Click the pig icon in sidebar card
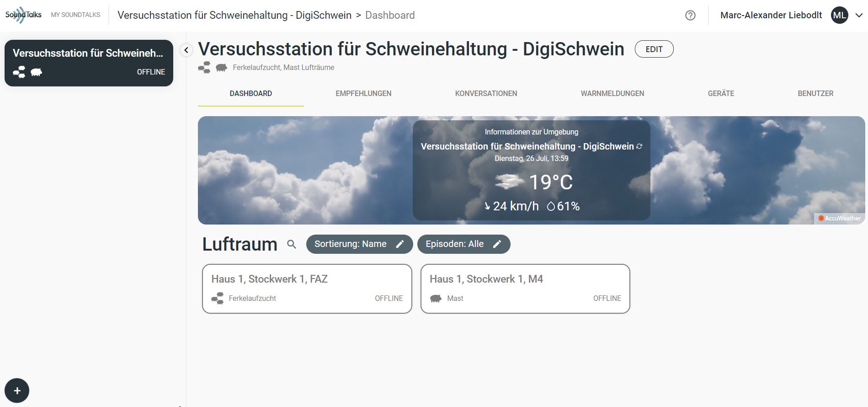868x407 pixels. click(36, 72)
